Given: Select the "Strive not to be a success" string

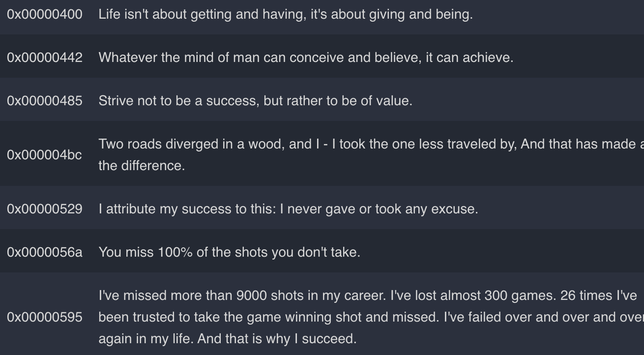Looking at the screenshot, I should pos(255,101).
